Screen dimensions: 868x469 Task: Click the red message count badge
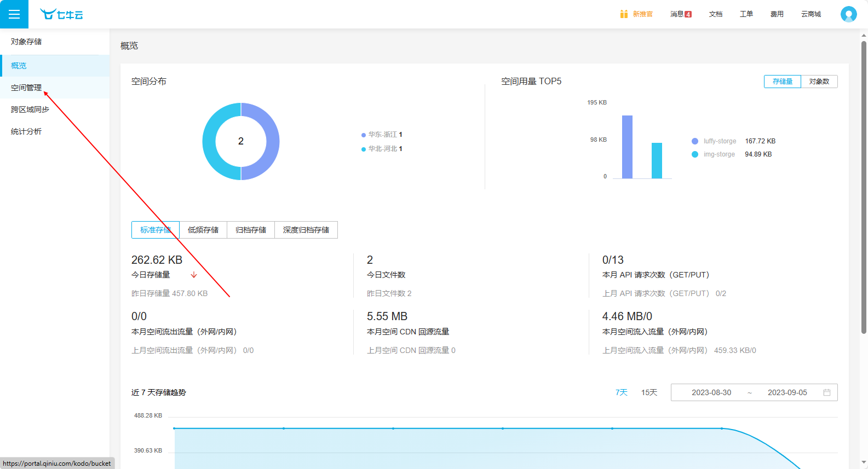point(688,14)
